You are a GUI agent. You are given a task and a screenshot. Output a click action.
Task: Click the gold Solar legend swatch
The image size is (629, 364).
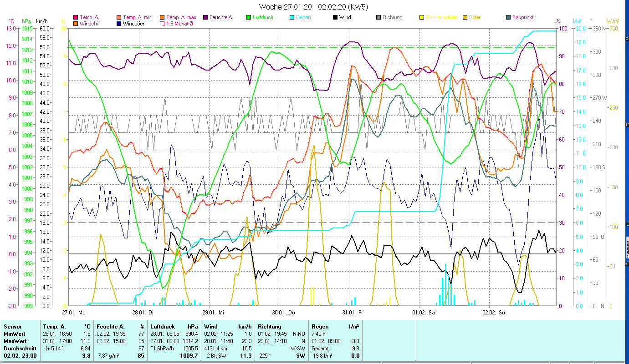[x=465, y=17]
